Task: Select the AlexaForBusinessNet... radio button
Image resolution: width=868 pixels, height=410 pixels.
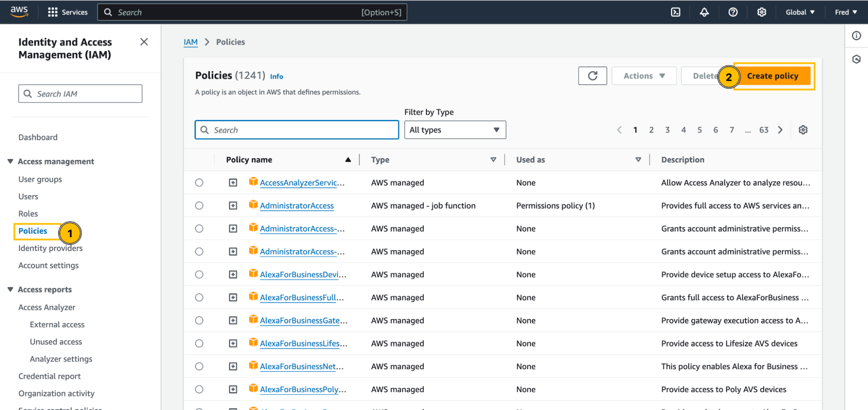Action: pos(199,367)
